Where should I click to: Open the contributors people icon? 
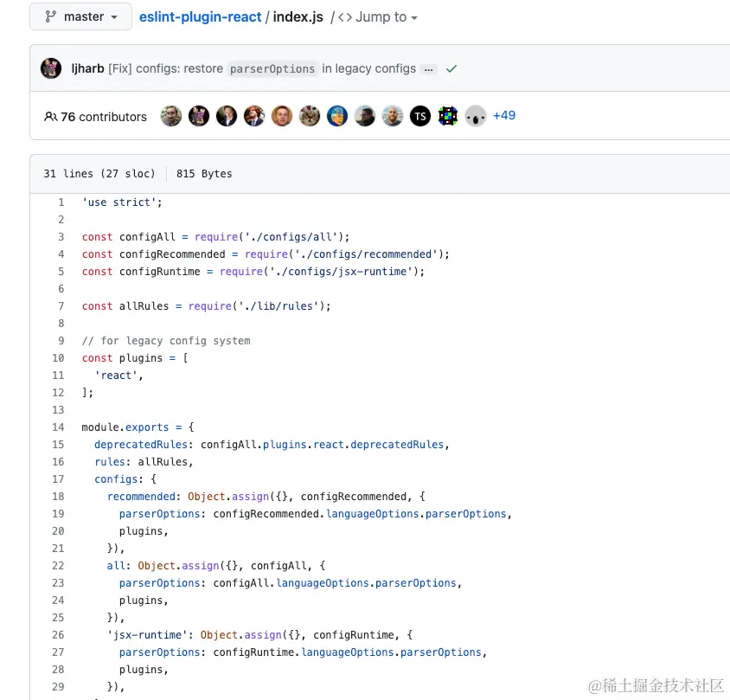coord(51,117)
